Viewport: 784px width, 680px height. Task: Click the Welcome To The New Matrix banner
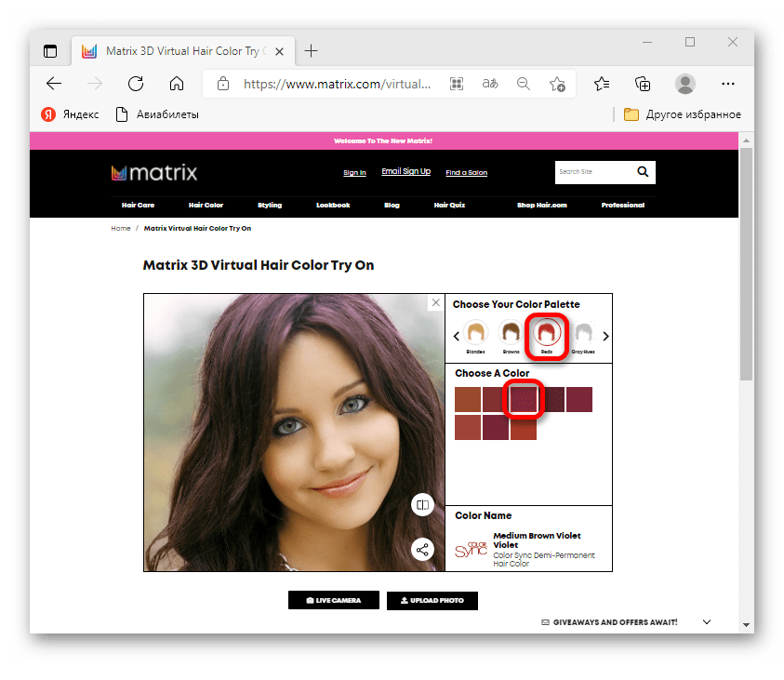coord(383,141)
